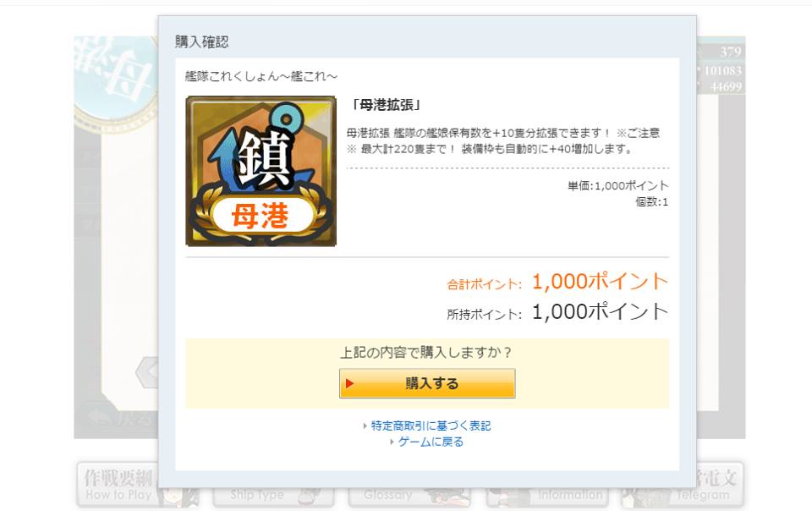812x511 pixels.
Task: Click the orange 合計ポイント 1,000ポイント total
Action: pos(601,282)
